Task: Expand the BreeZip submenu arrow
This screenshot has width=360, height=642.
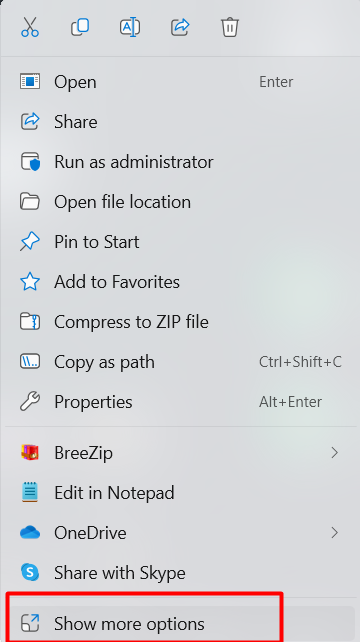Action: (x=335, y=453)
